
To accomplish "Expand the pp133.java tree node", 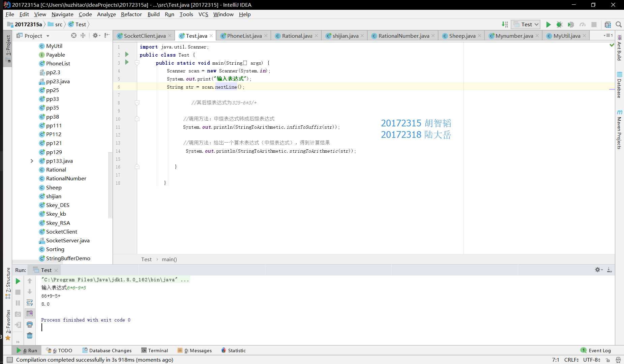I will pos(32,161).
